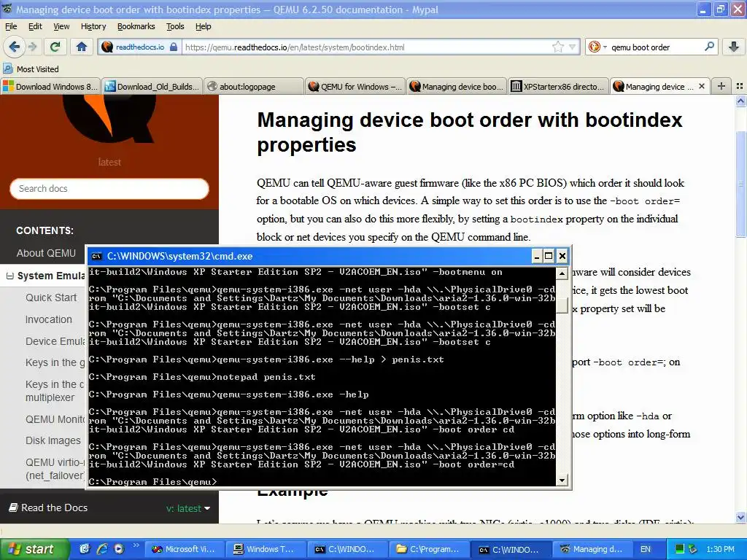Click the address bar URL field
Screen dimensions: 747x560
point(366,47)
